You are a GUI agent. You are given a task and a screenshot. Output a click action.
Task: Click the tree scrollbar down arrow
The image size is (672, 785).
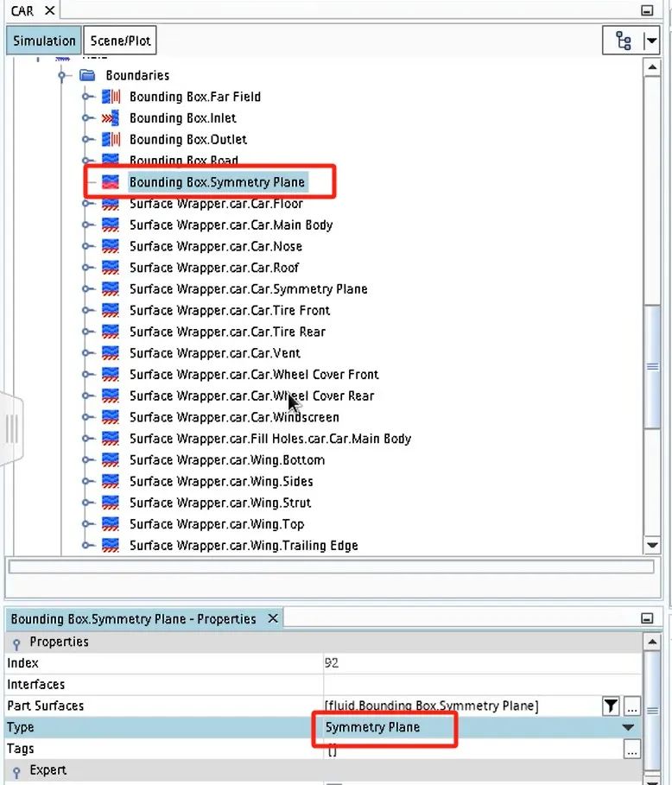(652, 545)
